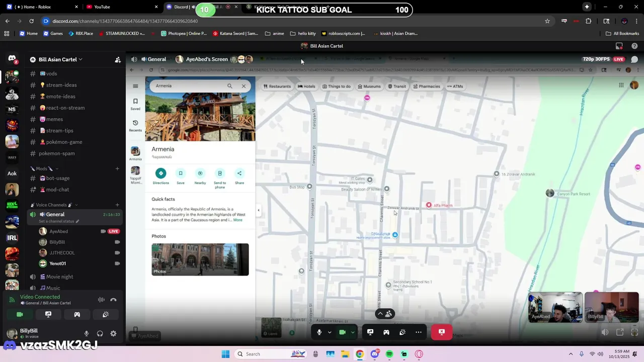Image resolution: width=644 pixels, height=362 pixels.
Task: Select the Hotels filter chip
Action: pos(306,86)
